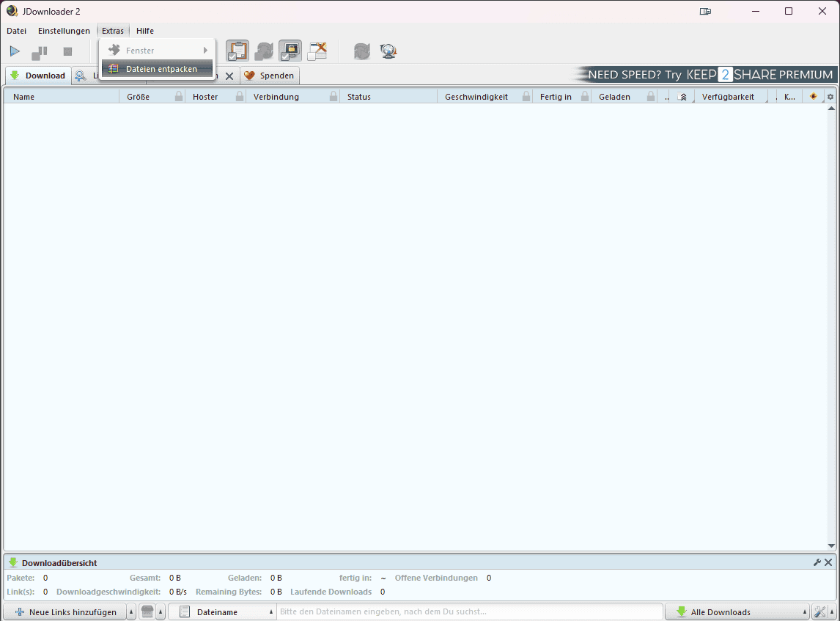The image size is (840, 621).
Task: Close the partially hidden tab with X
Action: pyautogui.click(x=229, y=76)
